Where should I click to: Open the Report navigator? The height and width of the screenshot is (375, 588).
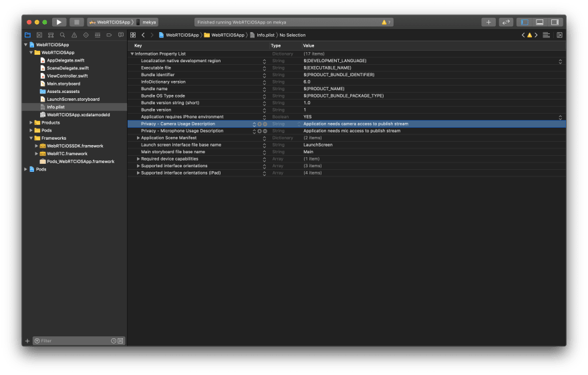(x=121, y=35)
